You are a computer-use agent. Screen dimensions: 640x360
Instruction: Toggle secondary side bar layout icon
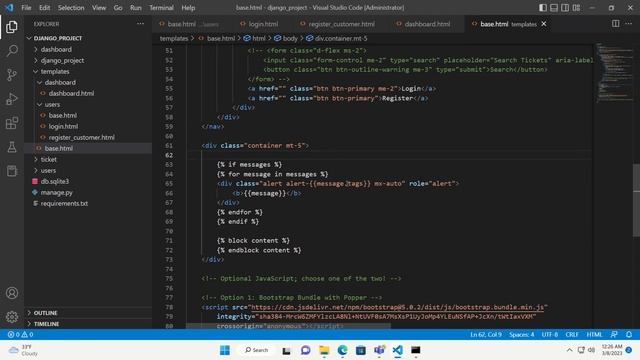(x=565, y=7)
